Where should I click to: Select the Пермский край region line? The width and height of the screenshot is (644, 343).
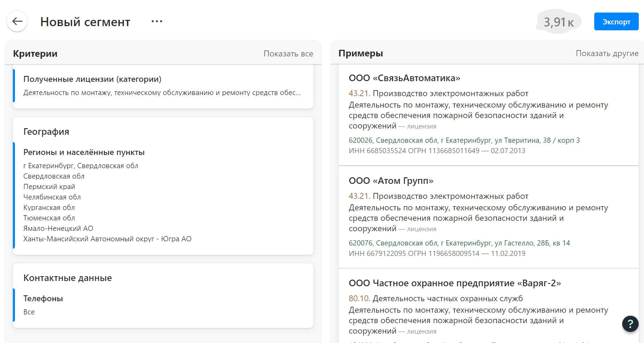49,187
